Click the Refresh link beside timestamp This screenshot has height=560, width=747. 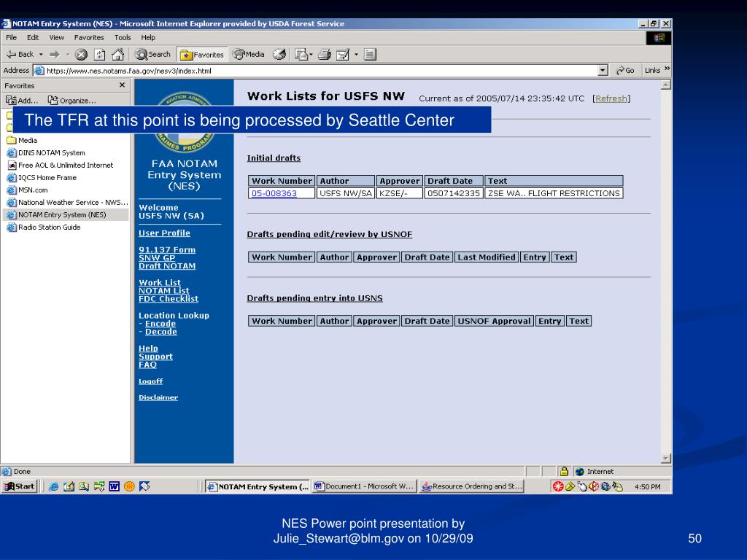[x=611, y=98]
